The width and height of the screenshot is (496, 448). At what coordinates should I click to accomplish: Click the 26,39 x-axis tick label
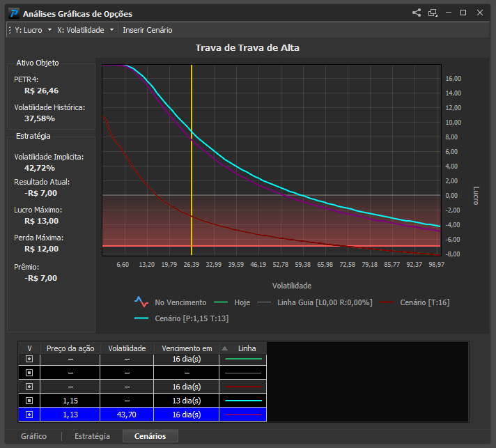(192, 265)
